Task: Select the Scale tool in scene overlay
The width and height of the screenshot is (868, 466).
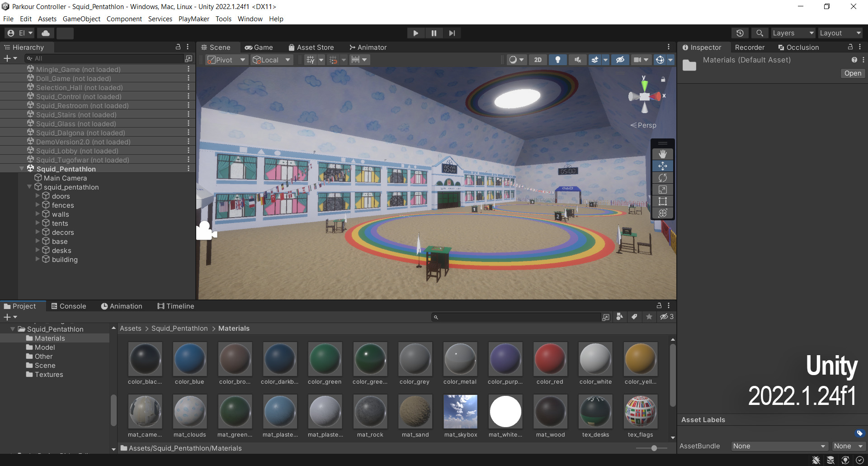Action: [662, 190]
